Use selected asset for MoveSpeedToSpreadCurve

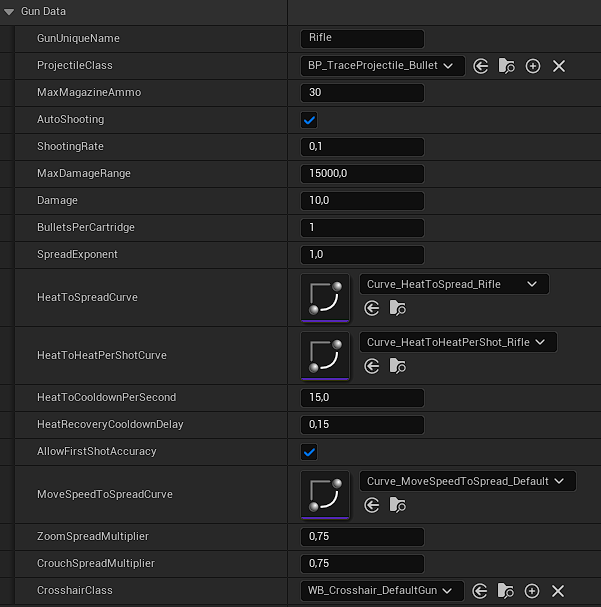pyautogui.click(x=372, y=505)
